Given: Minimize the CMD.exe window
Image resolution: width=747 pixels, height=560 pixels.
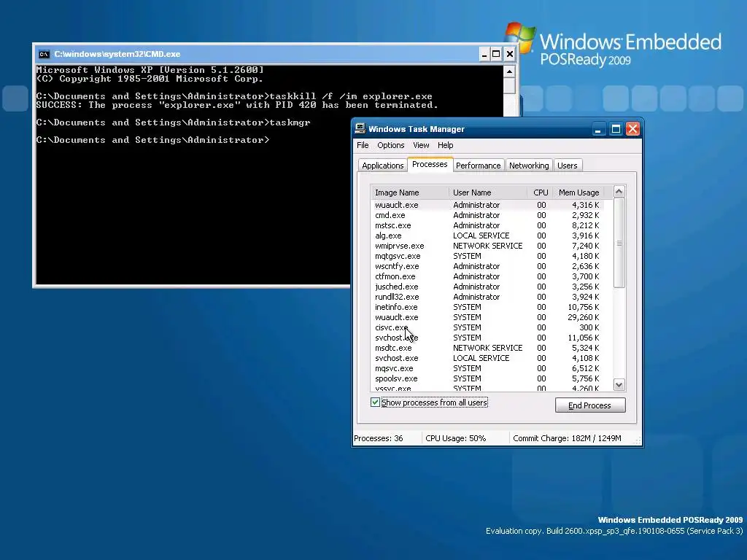Looking at the screenshot, I should [x=484, y=54].
